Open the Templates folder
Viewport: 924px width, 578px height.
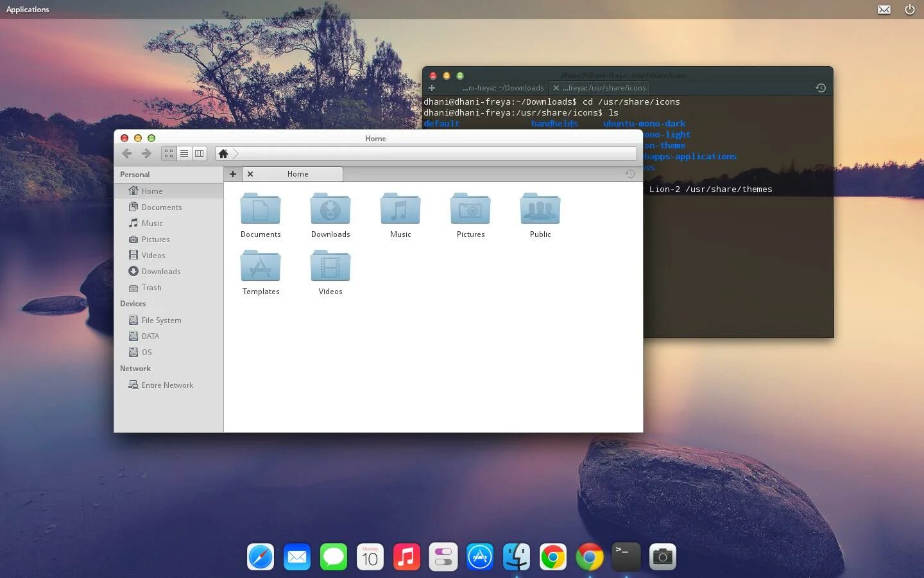pos(261,272)
